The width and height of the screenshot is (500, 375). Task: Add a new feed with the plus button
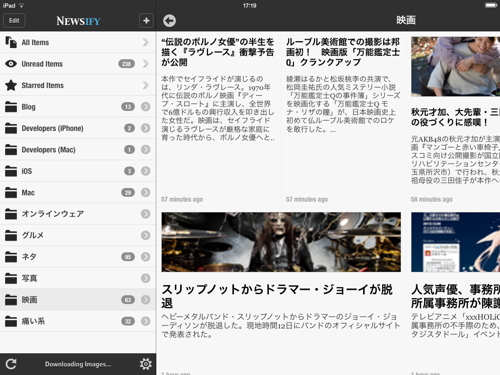(x=146, y=21)
